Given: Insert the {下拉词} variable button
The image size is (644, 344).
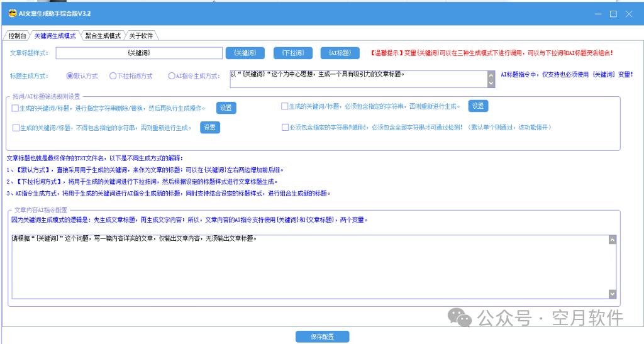Looking at the screenshot, I should pos(293,53).
